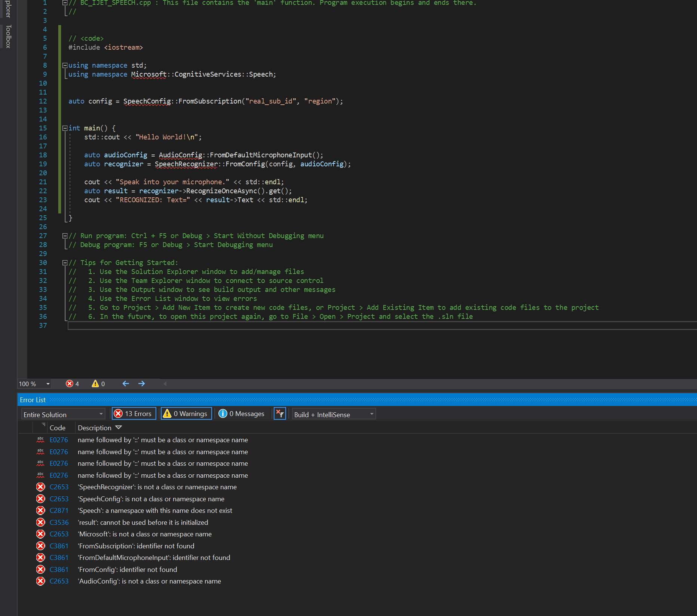Select 'Microsoft': is not a class error row

pyautogui.click(x=144, y=534)
